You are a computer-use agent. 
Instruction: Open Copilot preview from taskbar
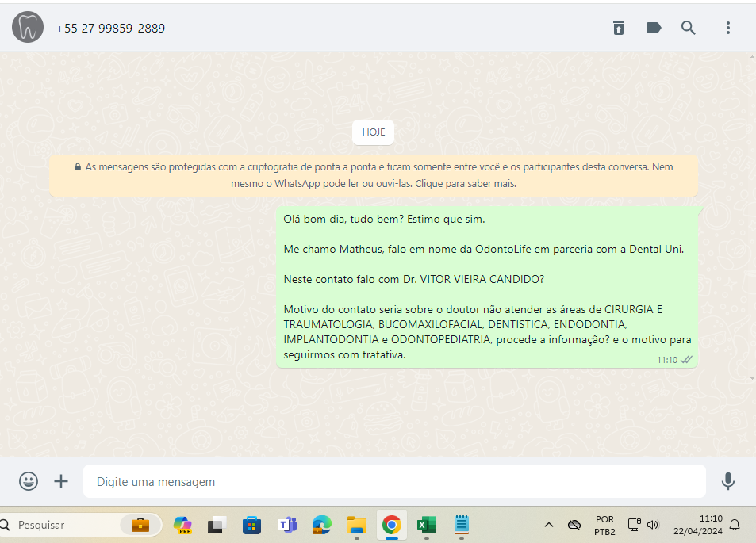(x=182, y=525)
